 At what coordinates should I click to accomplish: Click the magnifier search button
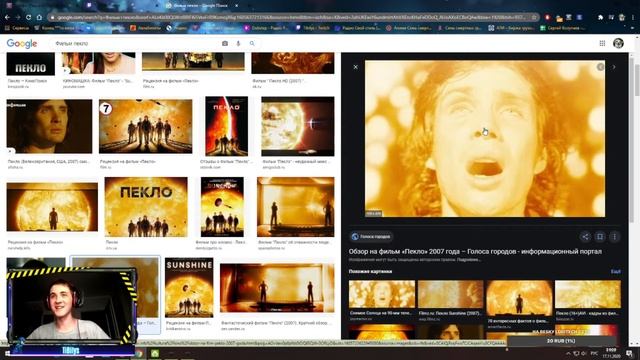pyautogui.click(x=252, y=43)
